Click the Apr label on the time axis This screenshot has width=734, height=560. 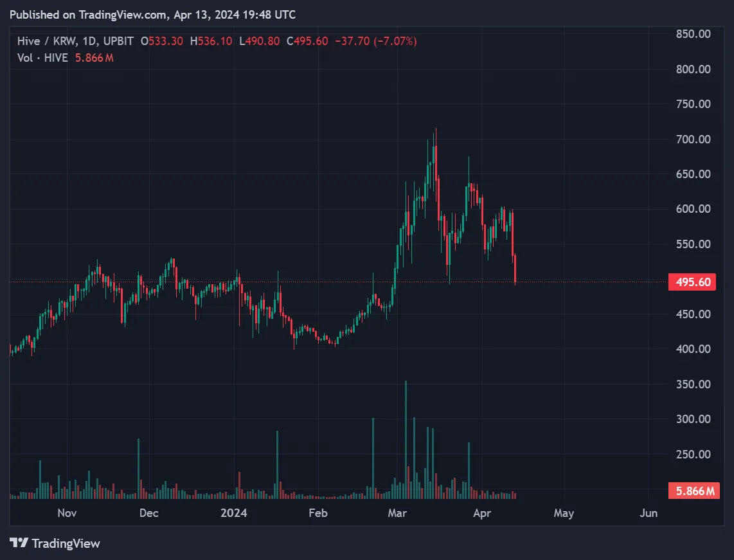click(482, 513)
